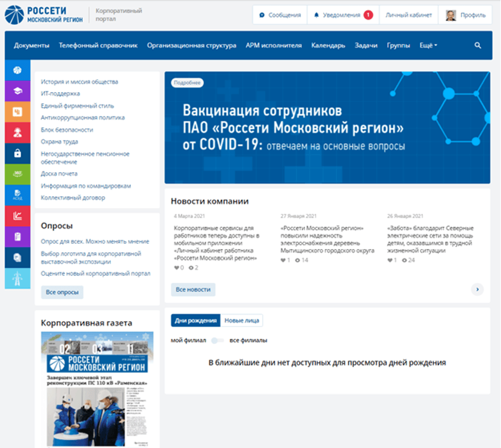501x448 pixels.
Task: Open news about Корпоративные сервисы для работников
Action: [x=217, y=243]
